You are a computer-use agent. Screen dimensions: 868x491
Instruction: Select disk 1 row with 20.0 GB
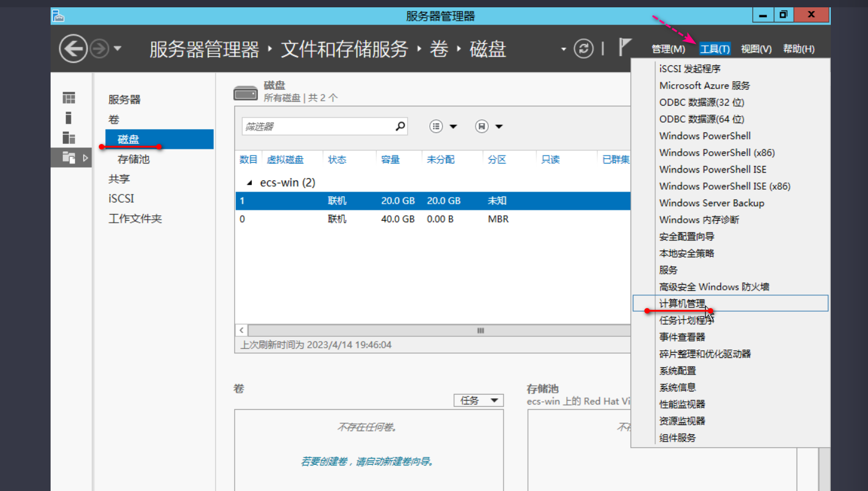click(433, 201)
